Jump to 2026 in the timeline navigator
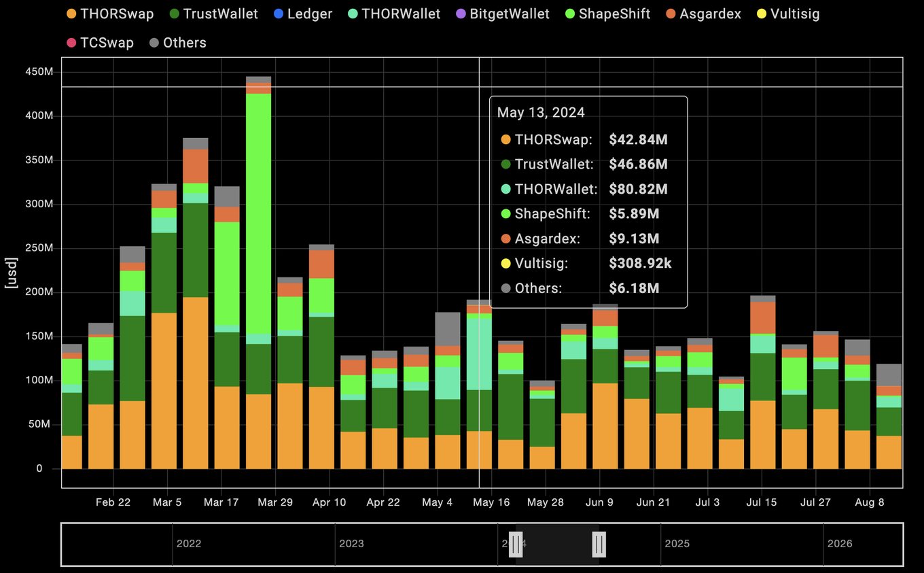 840,544
